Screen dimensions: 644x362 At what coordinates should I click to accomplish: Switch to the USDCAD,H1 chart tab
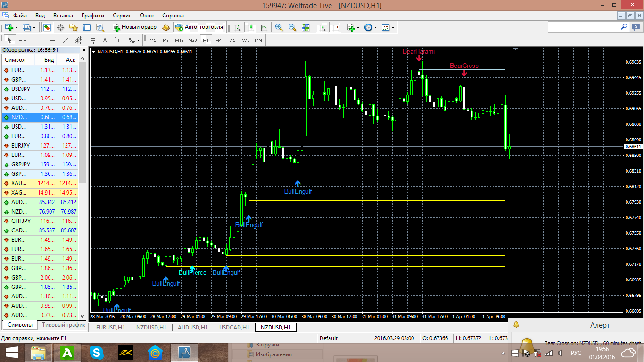(x=234, y=327)
